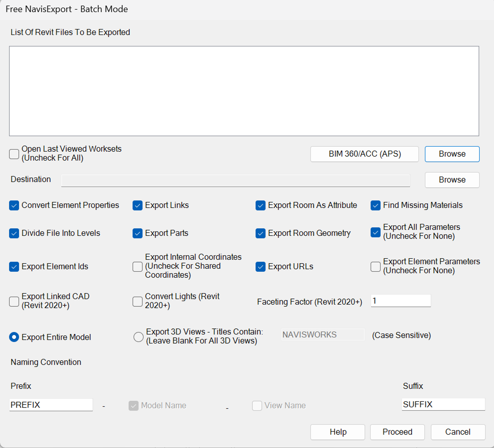The image size is (494, 448).
Task: Select Export Entire Model radio button
Action: 14,337
